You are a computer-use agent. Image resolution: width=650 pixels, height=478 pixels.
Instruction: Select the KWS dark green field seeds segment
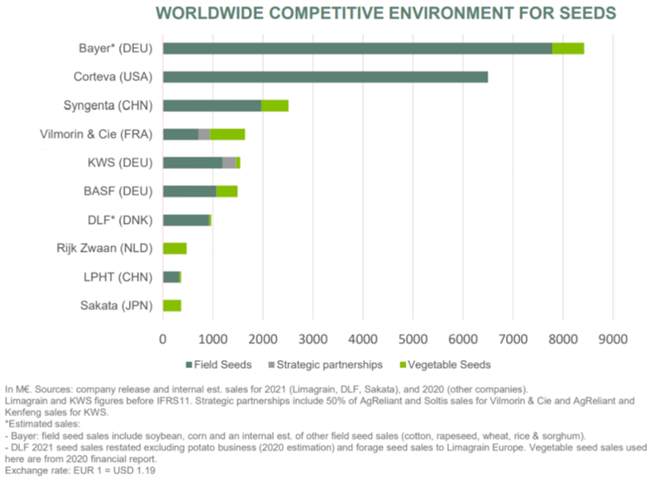coord(192,162)
